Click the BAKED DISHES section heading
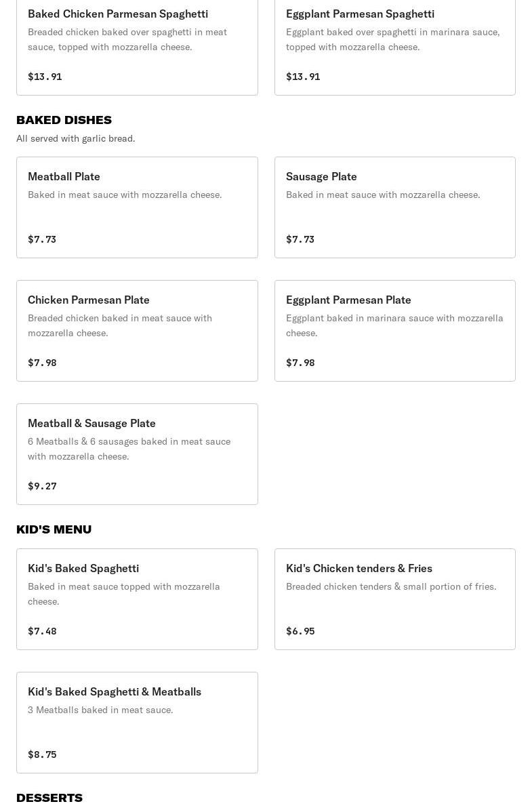Screen dimensions: 532x806 64,120
